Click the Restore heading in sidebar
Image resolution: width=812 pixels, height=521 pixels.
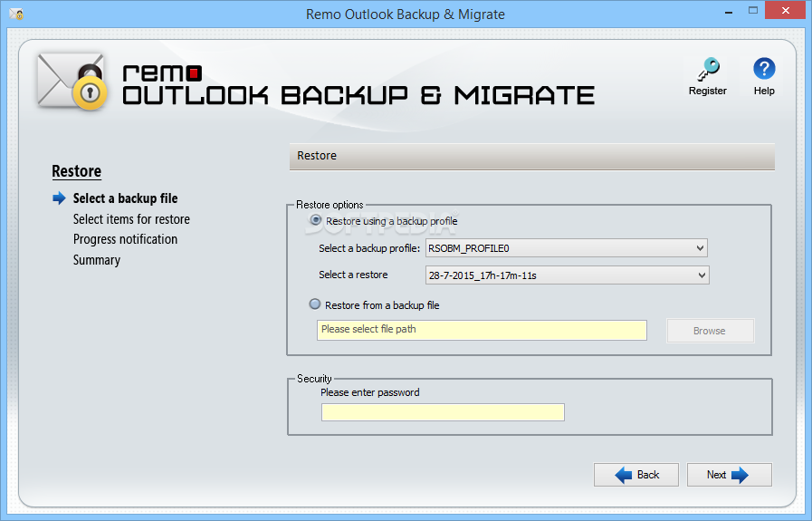tap(77, 171)
